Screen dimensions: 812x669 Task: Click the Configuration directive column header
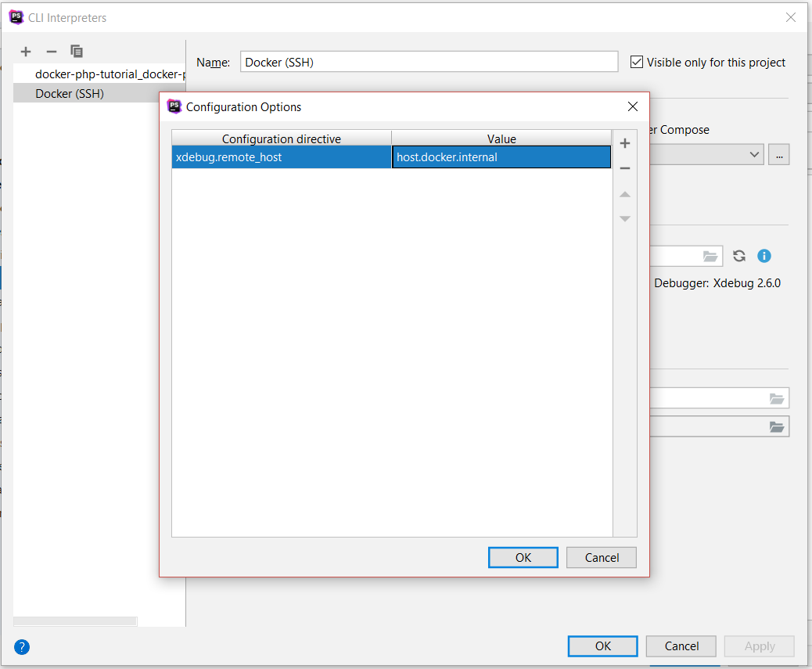click(x=281, y=138)
